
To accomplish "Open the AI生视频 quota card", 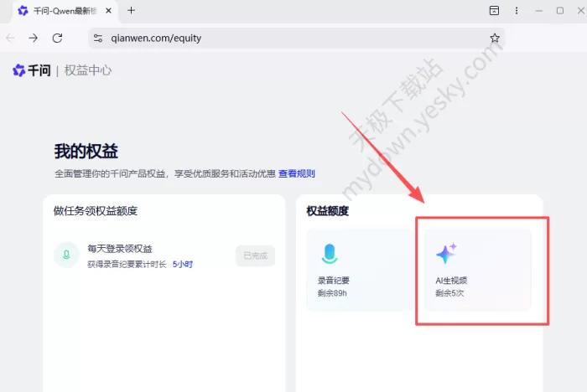I will [478, 270].
